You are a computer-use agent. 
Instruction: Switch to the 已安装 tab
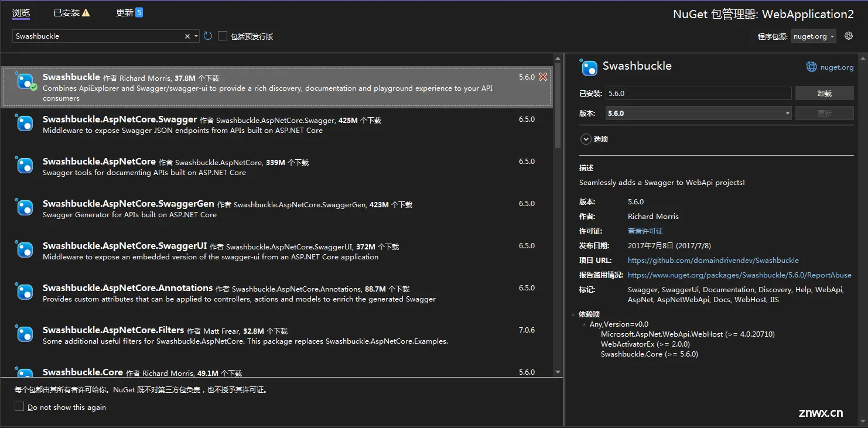click(x=66, y=12)
